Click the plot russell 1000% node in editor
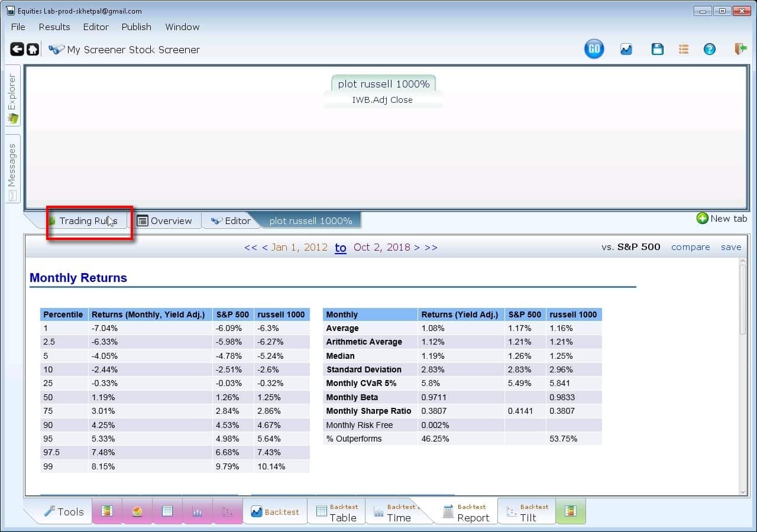The height and width of the screenshot is (532, 757). tap(384, 84)
